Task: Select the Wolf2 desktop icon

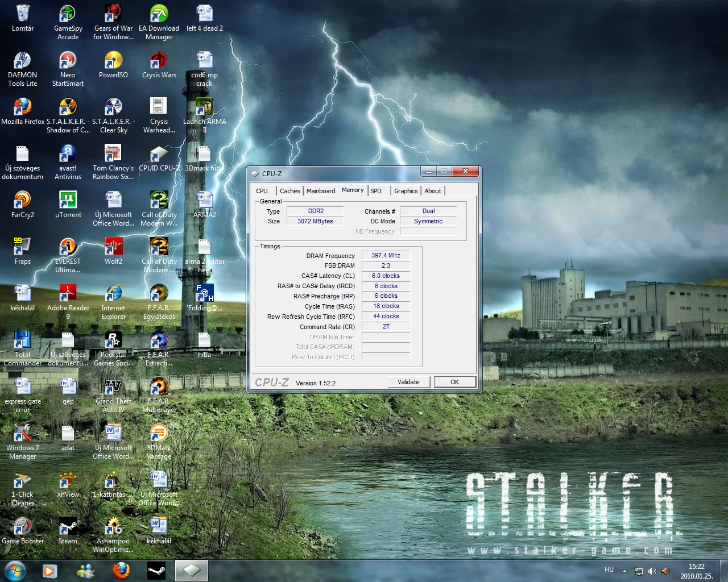Action: pos(113,251)
